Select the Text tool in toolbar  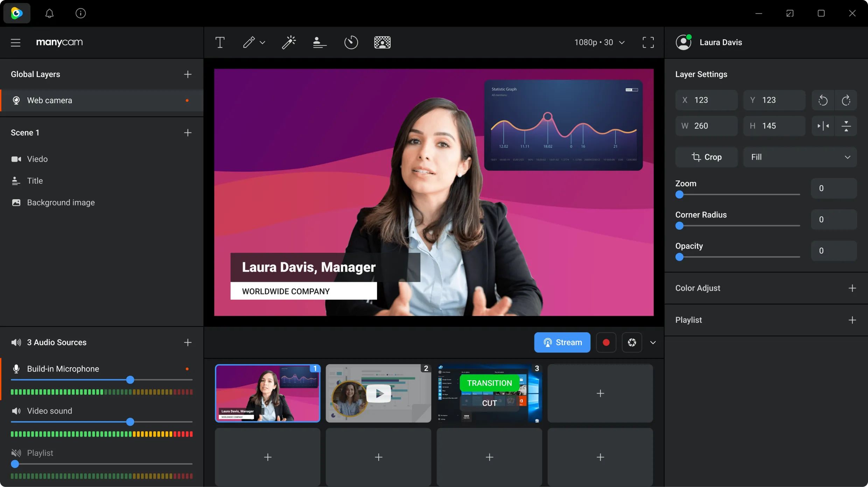[219, 42]
